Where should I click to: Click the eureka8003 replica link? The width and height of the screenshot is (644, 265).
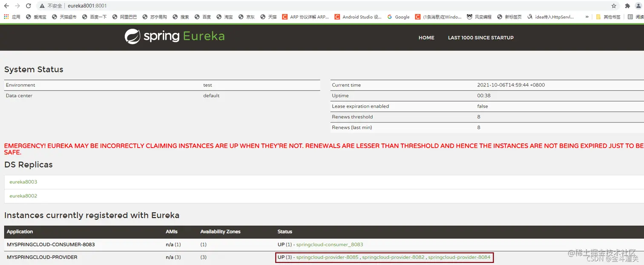coord(23,182)
